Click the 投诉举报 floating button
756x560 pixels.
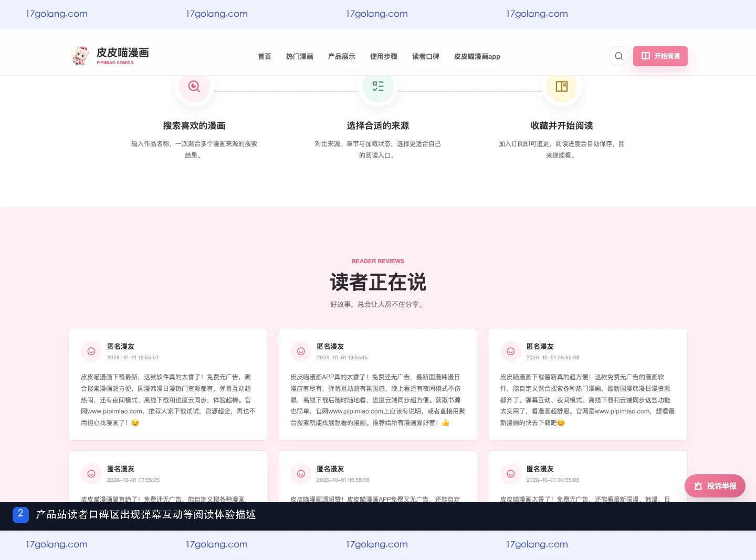[715, 486]
